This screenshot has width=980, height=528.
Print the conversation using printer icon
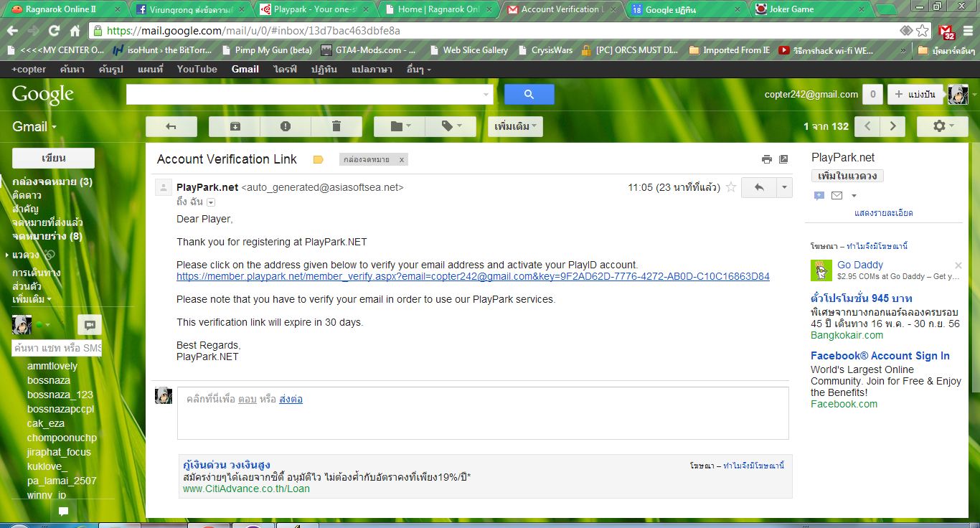(767, 159)
